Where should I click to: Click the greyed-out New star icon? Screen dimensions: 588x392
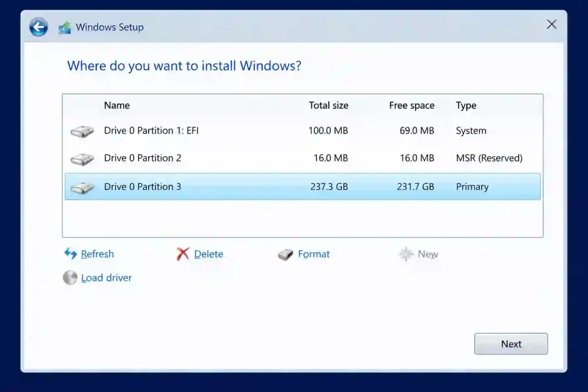pyautogui.click(x=406, y=254)
